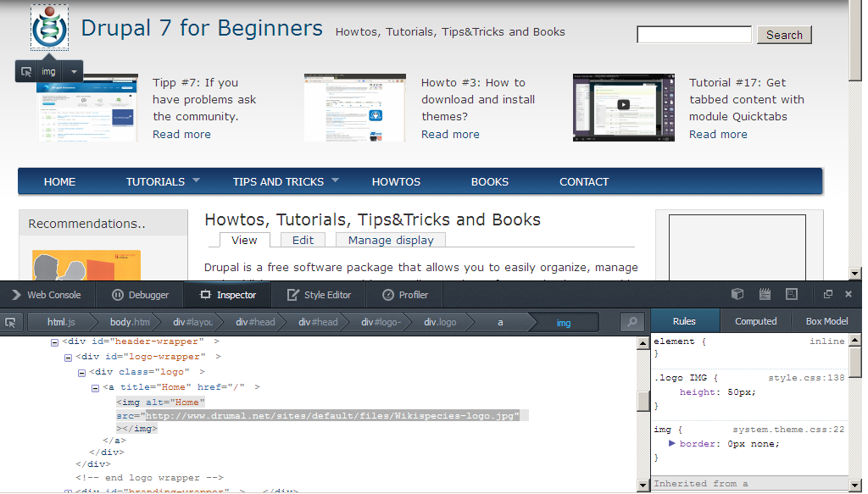This screenshot has height=494, width=868.
Task: Click the element picker in img tooltip
Action: (x=26, y=71)
